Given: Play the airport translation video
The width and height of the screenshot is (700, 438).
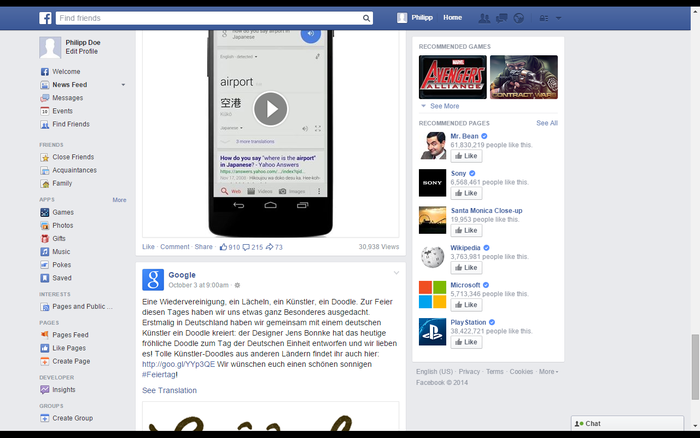Looking at the screenshot, I should (271, 109).
